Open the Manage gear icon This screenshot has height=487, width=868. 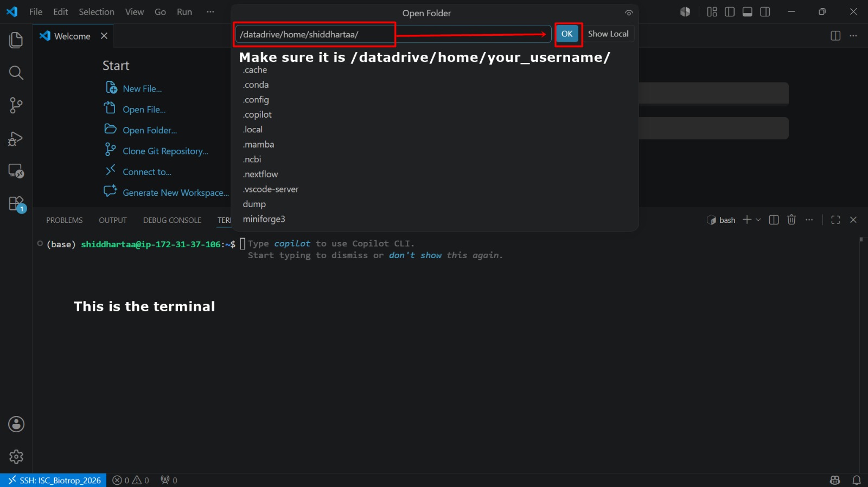pyautogui.click(x=16, y=457)
